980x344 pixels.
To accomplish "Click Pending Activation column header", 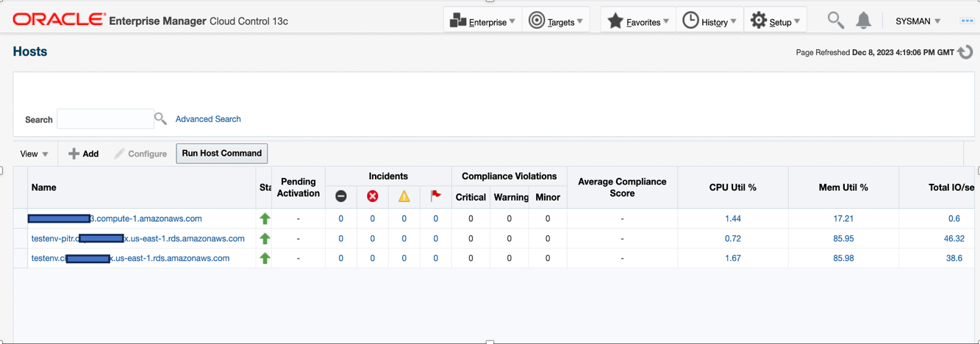I will pos(298,187).
